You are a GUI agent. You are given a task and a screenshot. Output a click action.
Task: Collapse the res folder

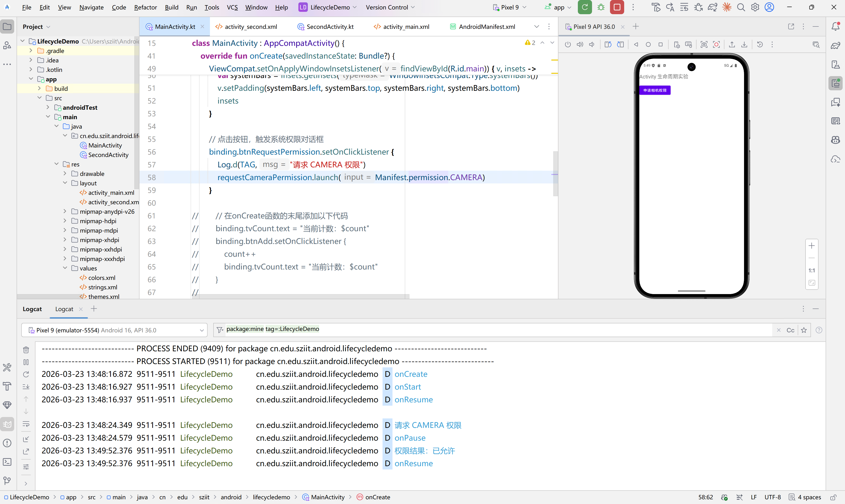click(56, 164)
